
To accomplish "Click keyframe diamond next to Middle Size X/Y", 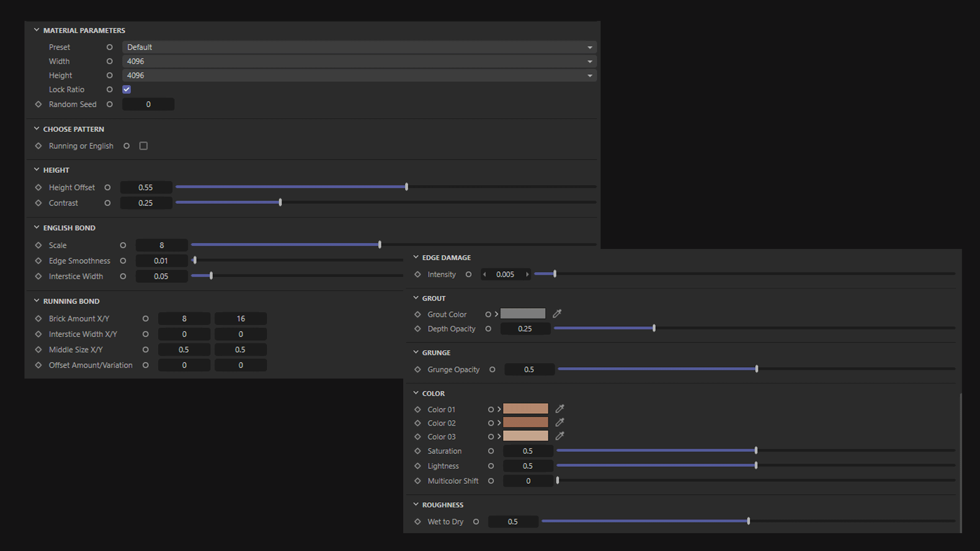I will 38,349.
